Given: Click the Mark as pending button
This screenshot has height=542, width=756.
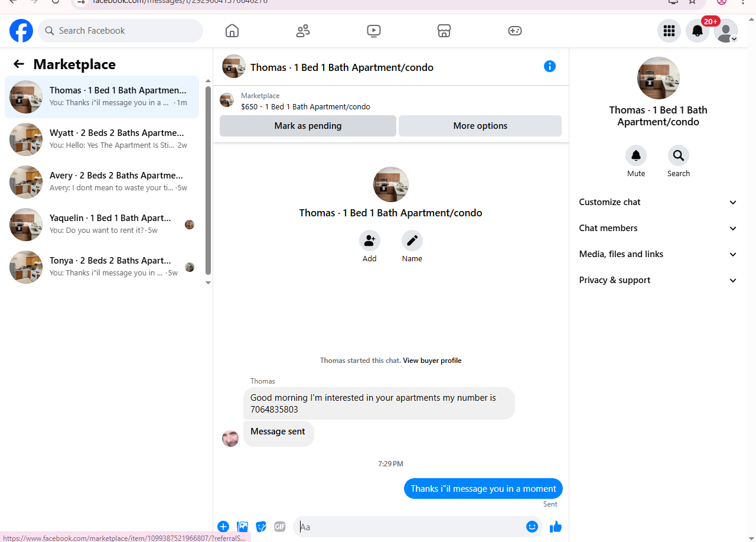Looking at the screenshot, I should (x=308, y=126).
